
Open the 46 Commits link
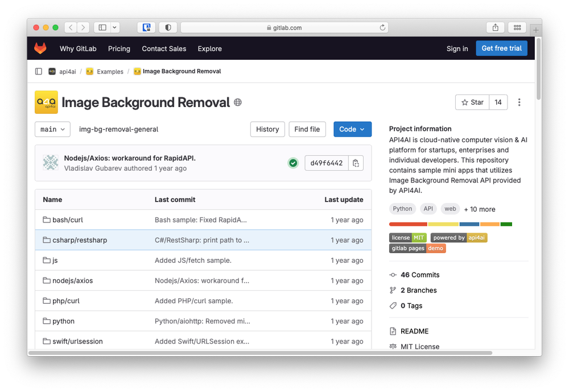pos(420,275)
